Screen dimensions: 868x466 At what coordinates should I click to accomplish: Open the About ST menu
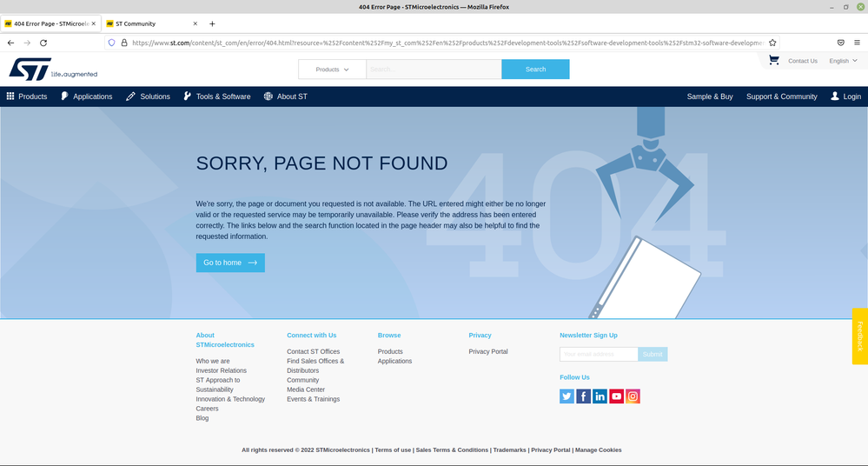286,97
